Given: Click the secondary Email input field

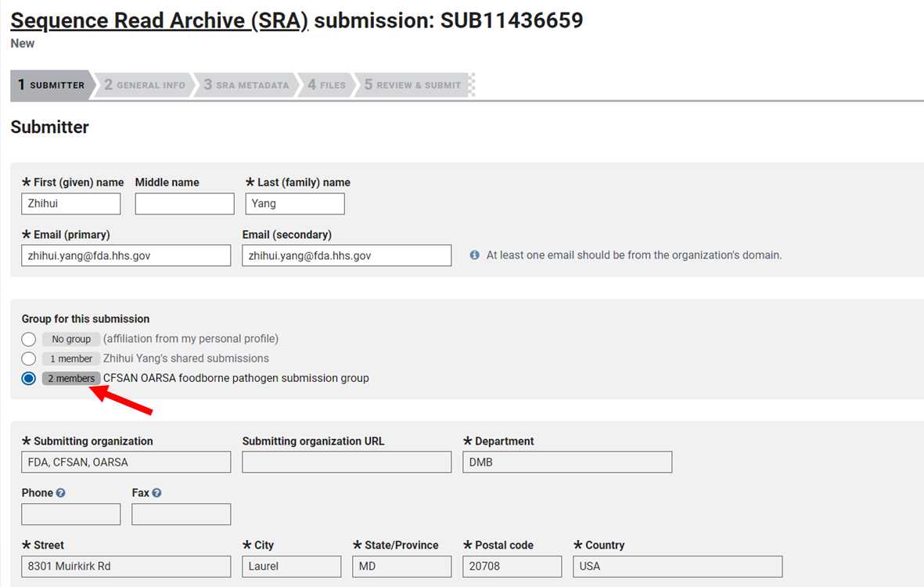Looking at the screenshot, I should coord(347,256).
